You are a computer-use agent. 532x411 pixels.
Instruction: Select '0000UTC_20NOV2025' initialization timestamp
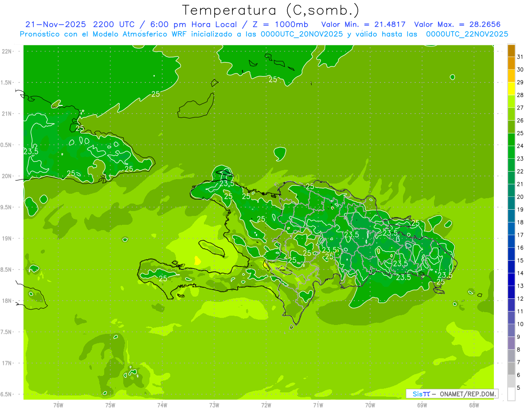(x=301, y=34)
